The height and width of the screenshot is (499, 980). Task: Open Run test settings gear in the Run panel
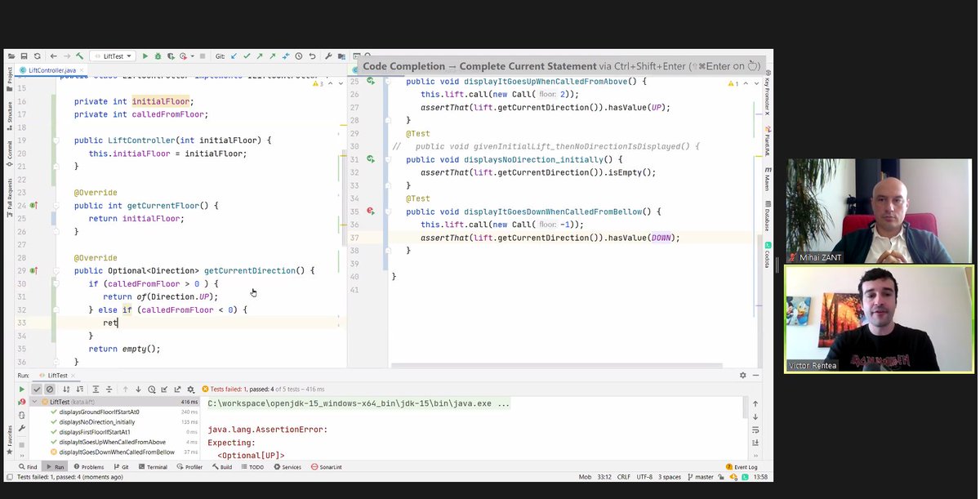(190, 390)
